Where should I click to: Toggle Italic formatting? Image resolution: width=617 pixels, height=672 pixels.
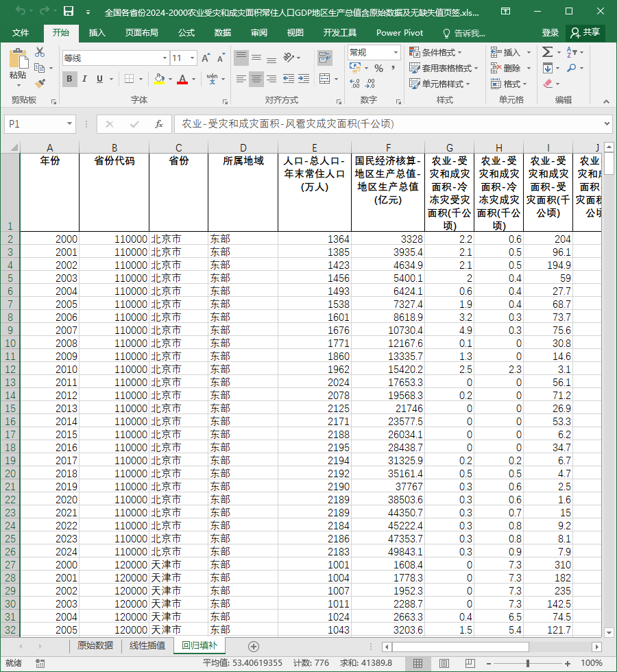84,79
